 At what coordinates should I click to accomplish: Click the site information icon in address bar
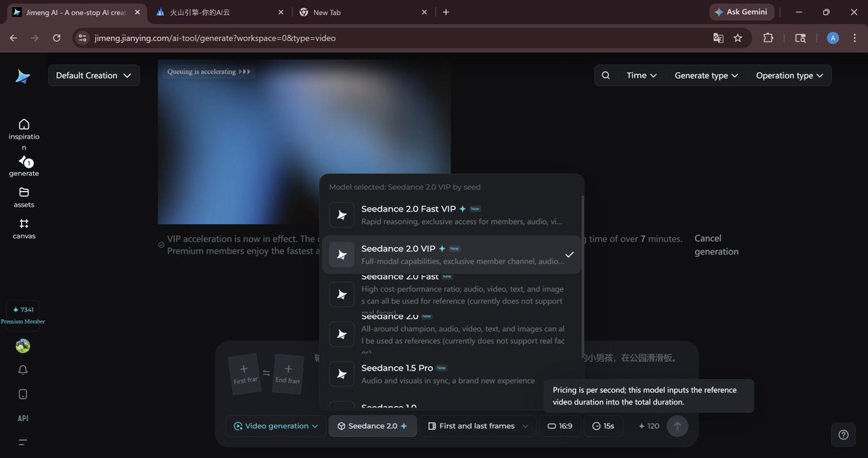82,38
